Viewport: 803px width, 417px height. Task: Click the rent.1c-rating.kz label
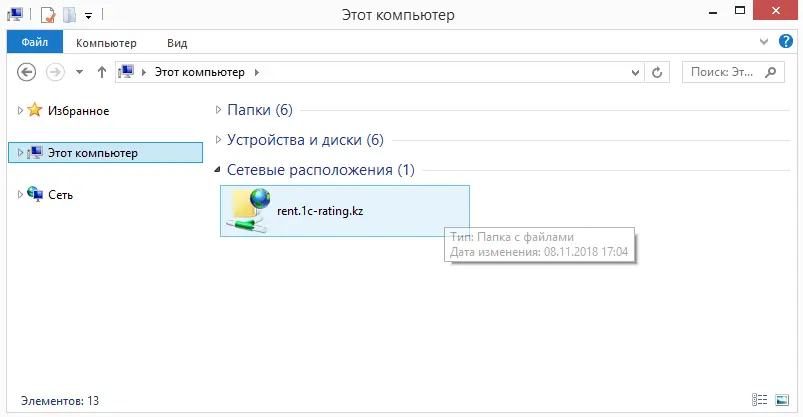coord(320,211)
